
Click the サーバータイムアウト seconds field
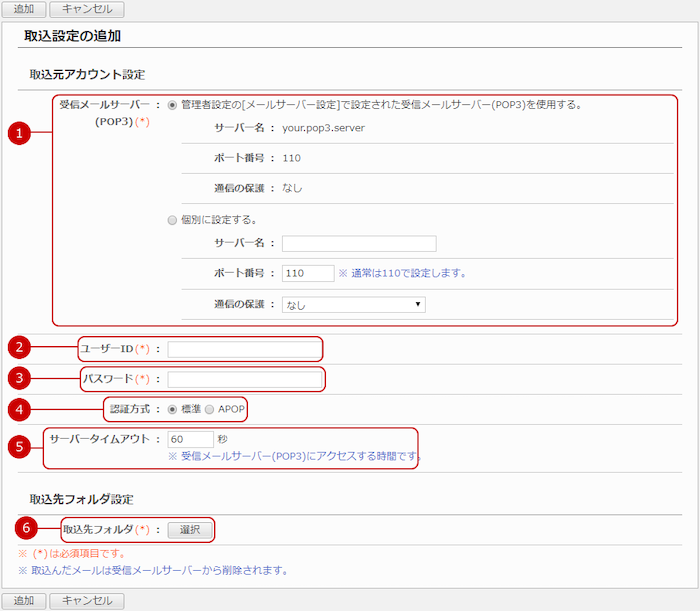(x=190, y=439)
